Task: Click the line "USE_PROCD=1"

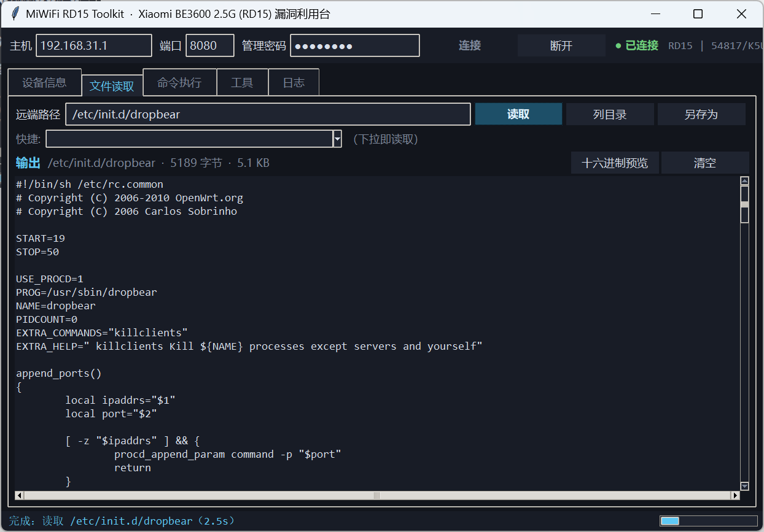Action: (50, 279)
